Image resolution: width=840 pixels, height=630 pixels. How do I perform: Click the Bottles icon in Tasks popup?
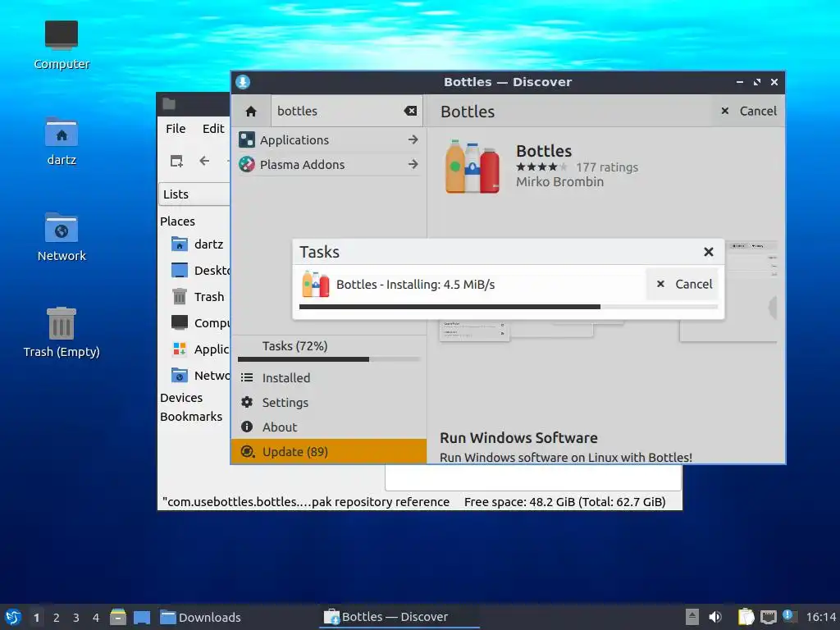click(x=316, y=285)
